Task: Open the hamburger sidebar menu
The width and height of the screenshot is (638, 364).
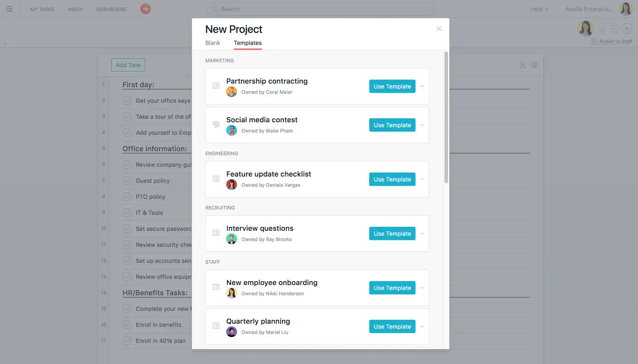Action: [9, 9]
